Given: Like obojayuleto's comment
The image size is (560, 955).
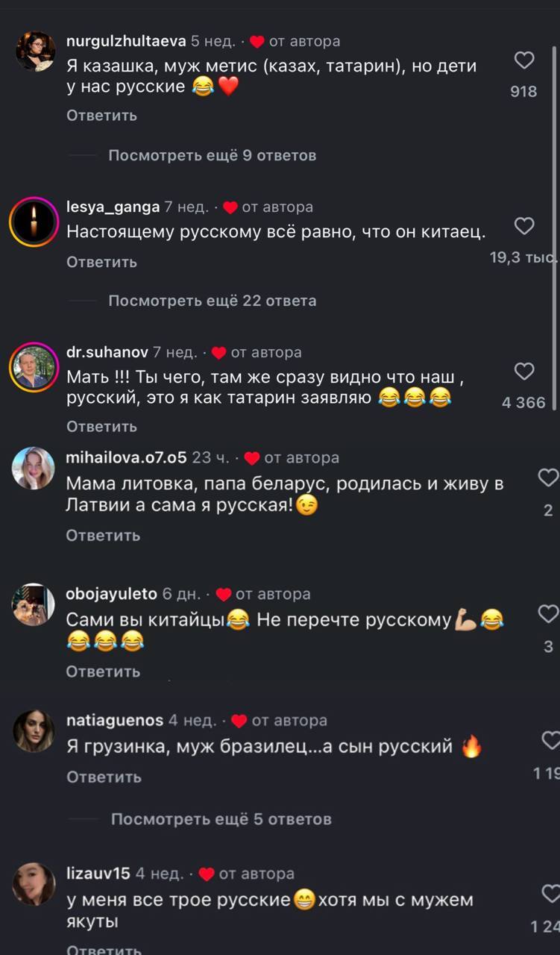Looking at the screenshot, I should (549, 614).
